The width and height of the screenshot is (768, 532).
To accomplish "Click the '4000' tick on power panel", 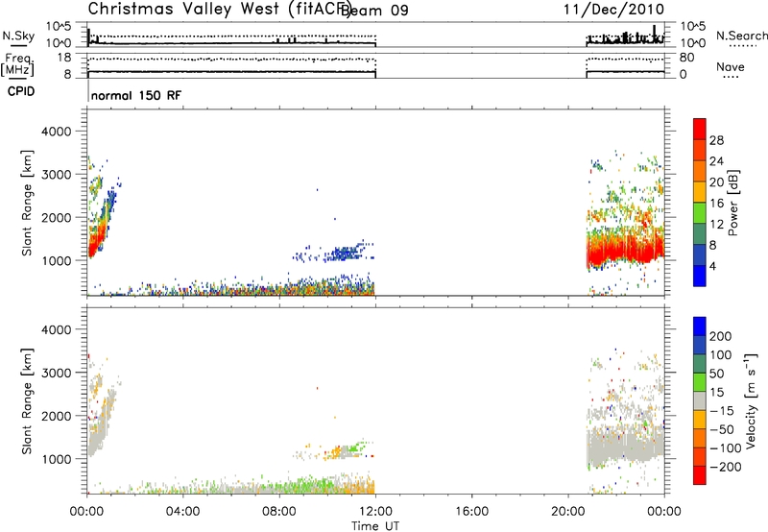I will [57, 132].
